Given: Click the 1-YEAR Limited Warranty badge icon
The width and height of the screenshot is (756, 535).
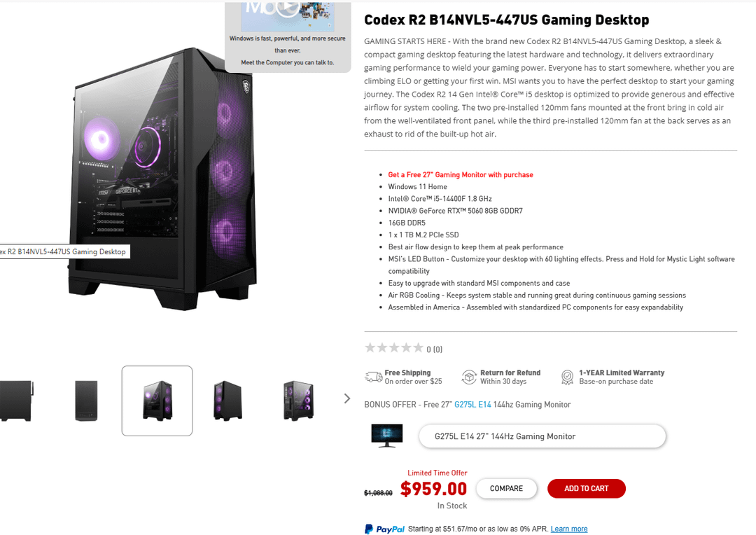Looking at the screenshot, I should (568, 377).
